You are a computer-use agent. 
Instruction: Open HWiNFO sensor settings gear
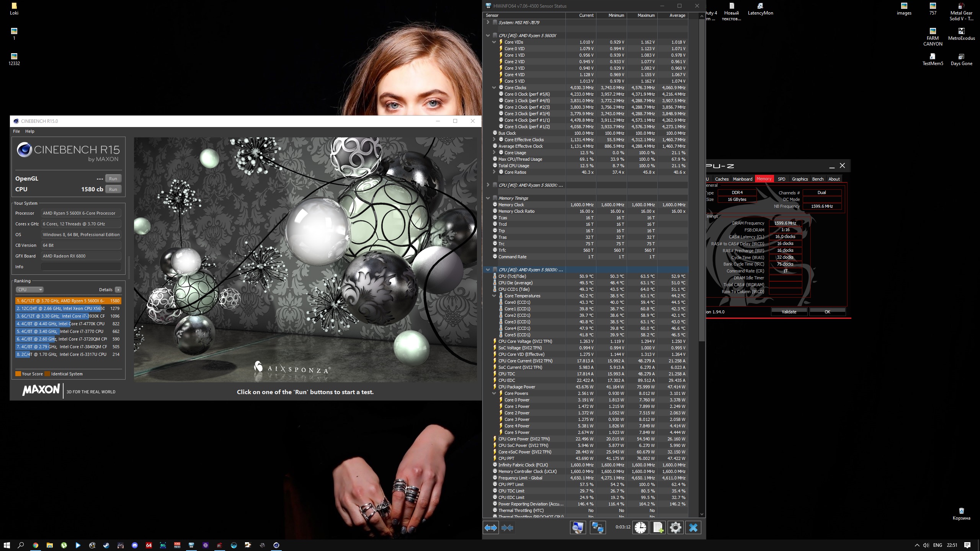[676, 528]
